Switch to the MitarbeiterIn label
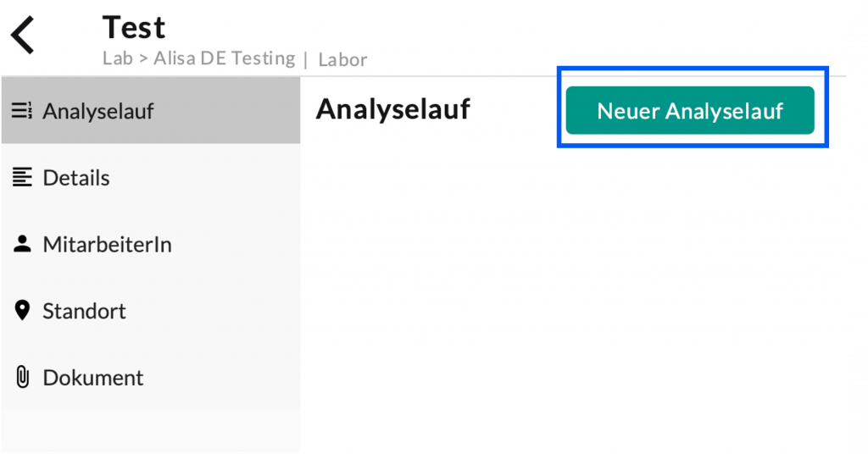Screen dimensions: 868x454 108,245
